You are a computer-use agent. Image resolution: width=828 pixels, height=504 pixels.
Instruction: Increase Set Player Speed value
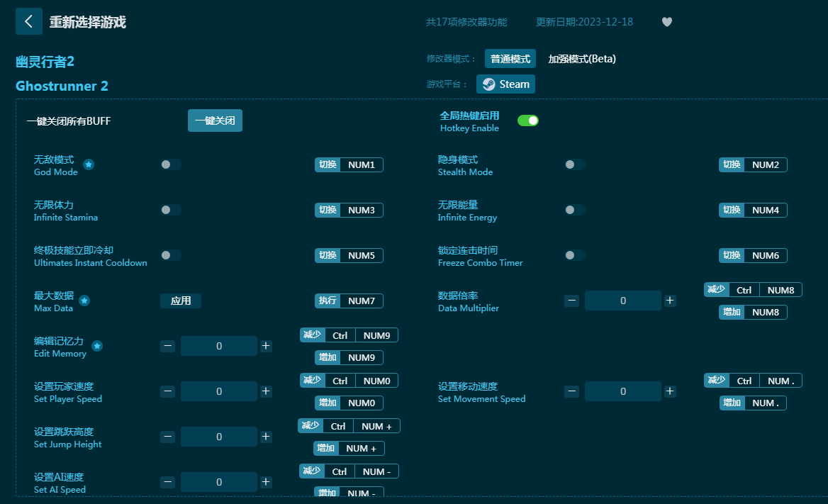266,391
